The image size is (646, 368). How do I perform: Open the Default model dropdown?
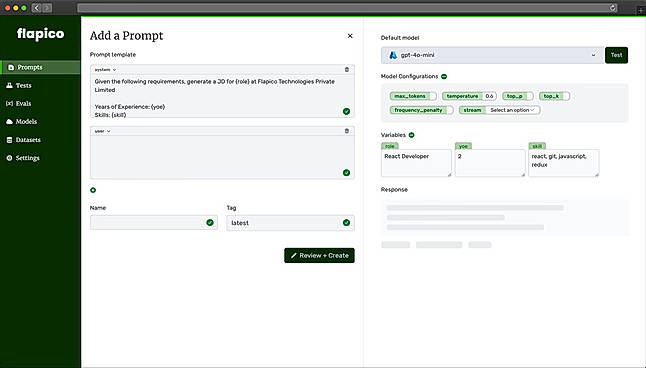click(x=492, y=55)
